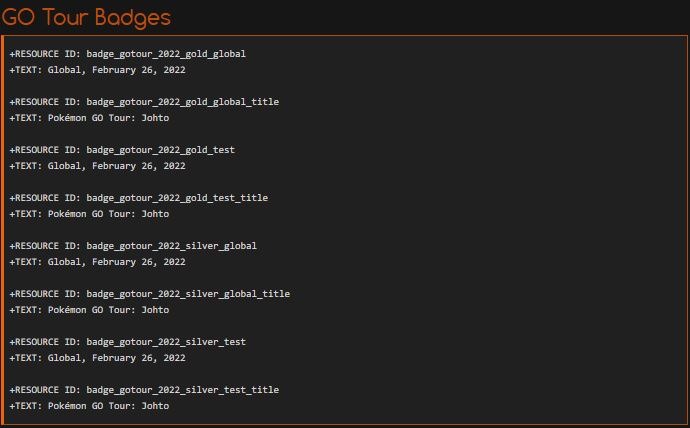The height and width of the screenshot is (428, 690).
Task: Click date text under silver_global entry
Action: click(x=117, y=262)
